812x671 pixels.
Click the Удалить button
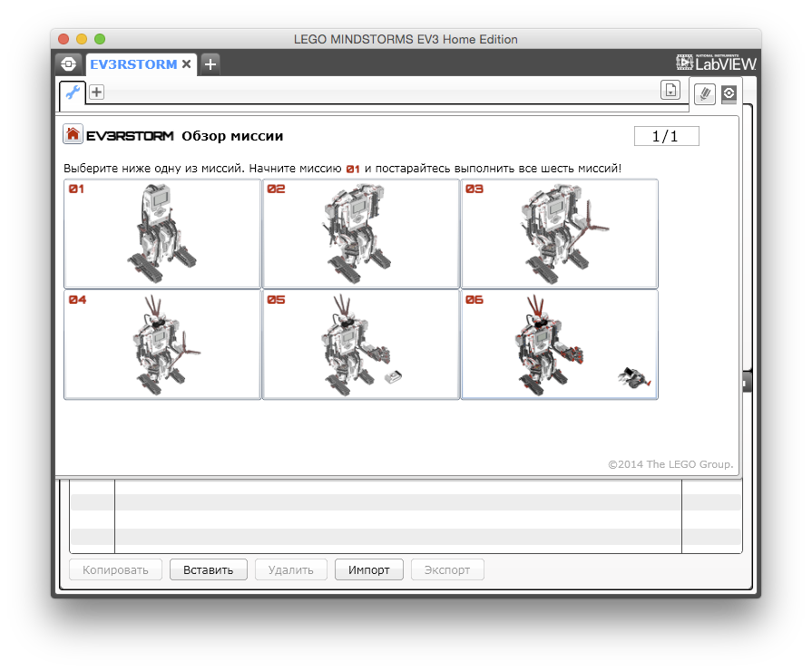(x=290, y=570)
